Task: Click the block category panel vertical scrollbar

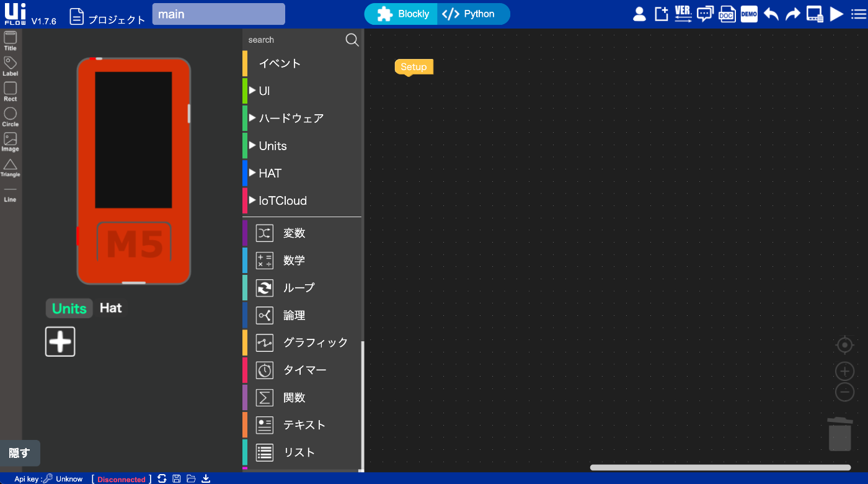Action: pyautogui.click(x=363, y=406)
